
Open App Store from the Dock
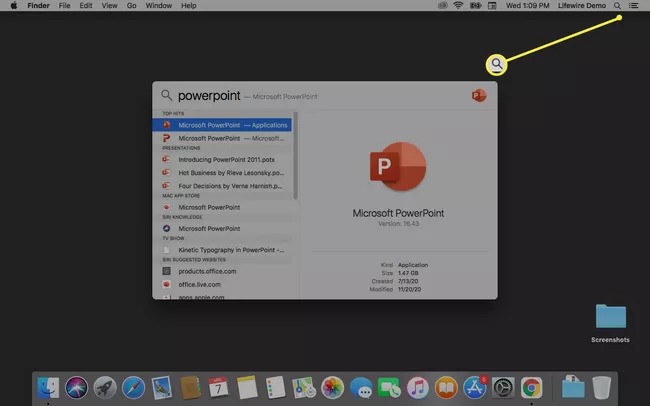475,388
